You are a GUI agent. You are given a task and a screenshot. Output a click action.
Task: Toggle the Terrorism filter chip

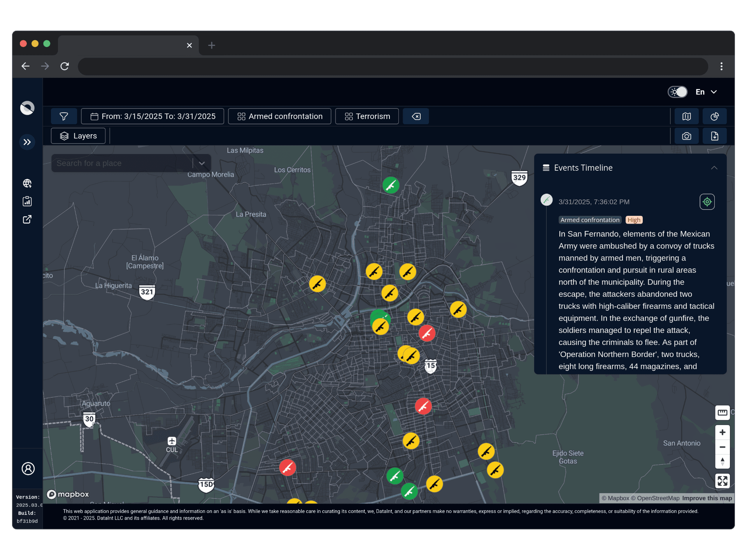(x=367, y=116)
